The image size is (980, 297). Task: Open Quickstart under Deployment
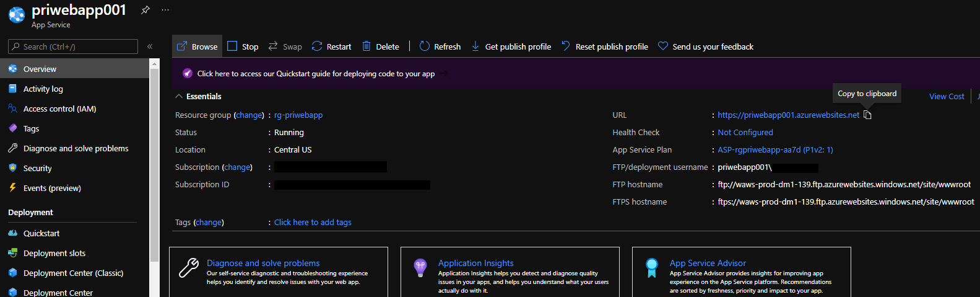pyautogui.click(x=75, y=233)
